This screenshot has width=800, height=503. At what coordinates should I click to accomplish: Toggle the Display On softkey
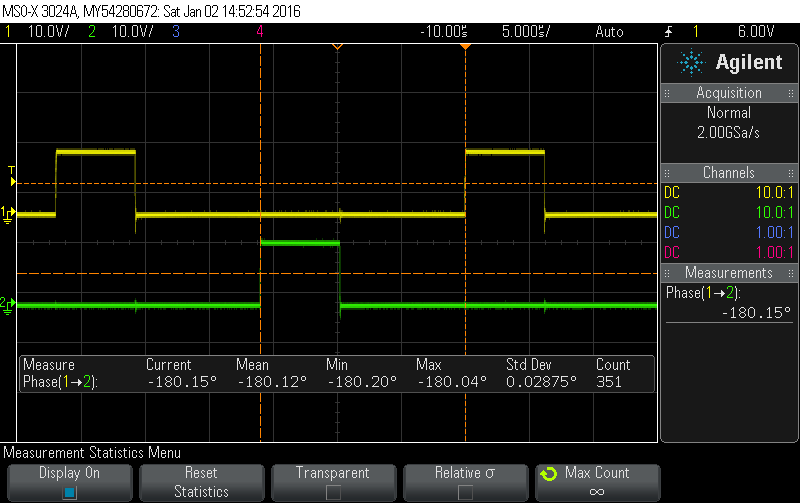point(69,482)
